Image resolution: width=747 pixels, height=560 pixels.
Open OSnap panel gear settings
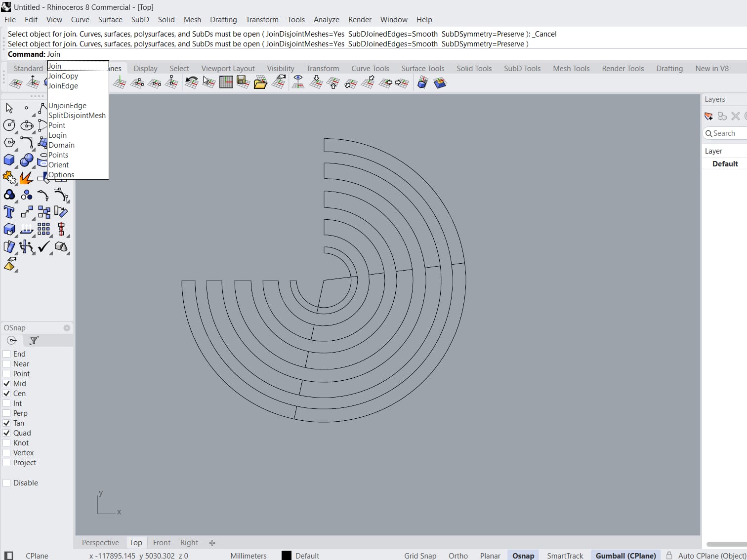[67, 328]
